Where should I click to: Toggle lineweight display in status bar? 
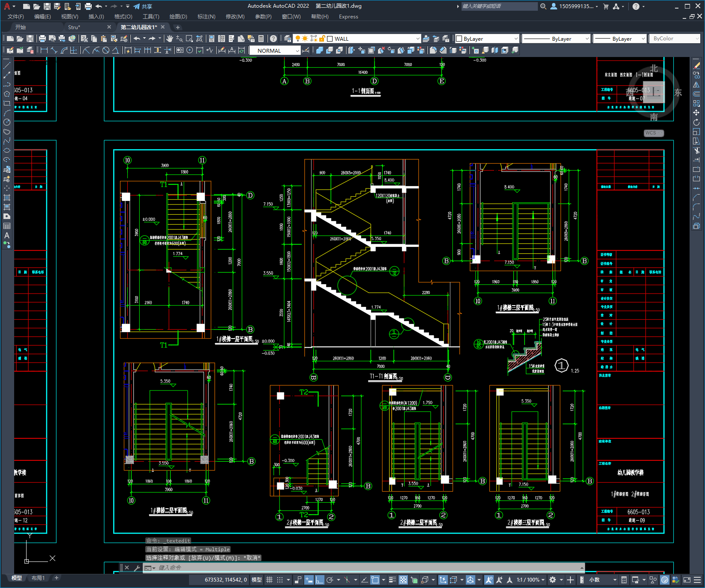click(x=393, y=580)
